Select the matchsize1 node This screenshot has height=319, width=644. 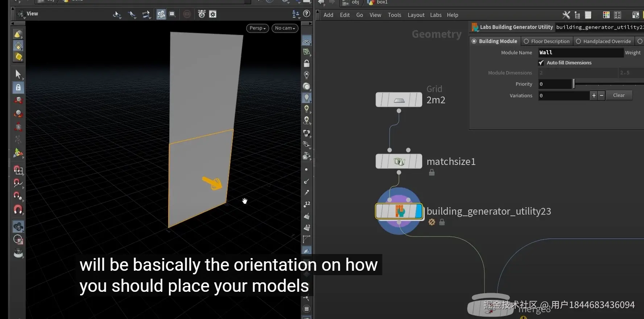399,161
